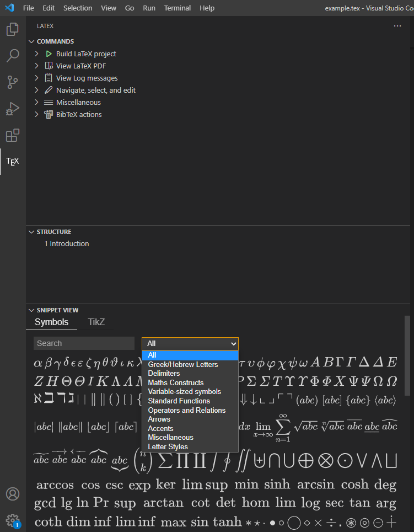Open Run and Debug view icon
The image size is (414, 532).
[x=12, y=109]
